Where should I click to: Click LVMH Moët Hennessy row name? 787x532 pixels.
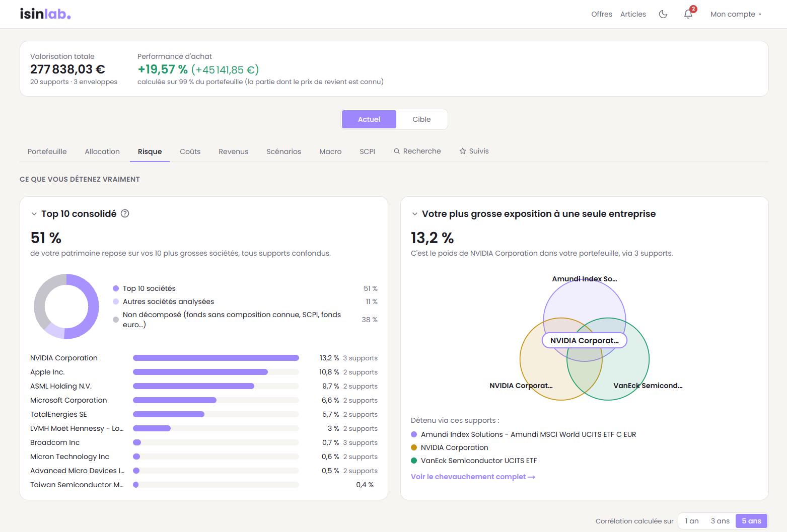77,428
